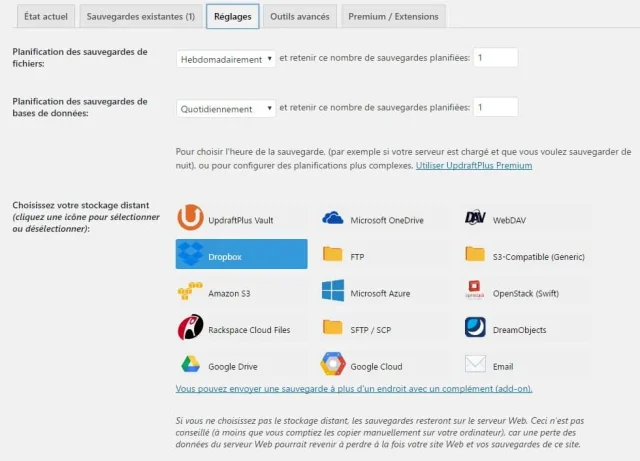This screenshot has height=461, width=640.
Task: Switch to the État actuel tab
Action: point(44,17)
